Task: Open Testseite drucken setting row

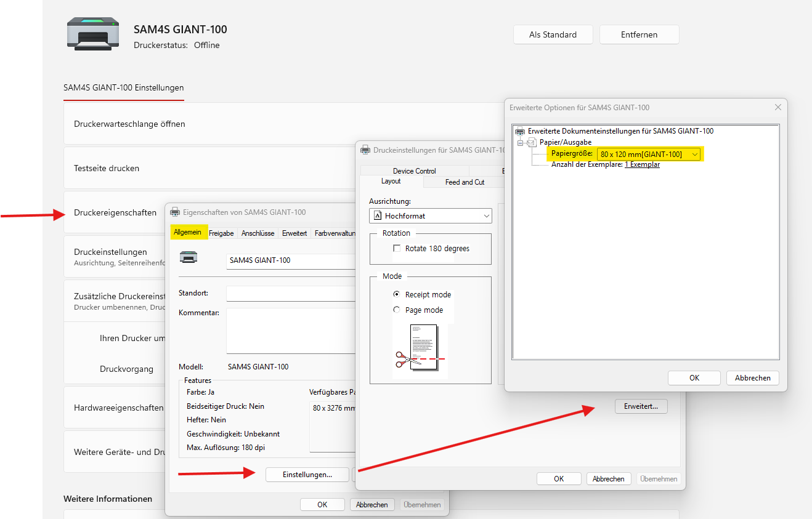Action: point(209,168)
